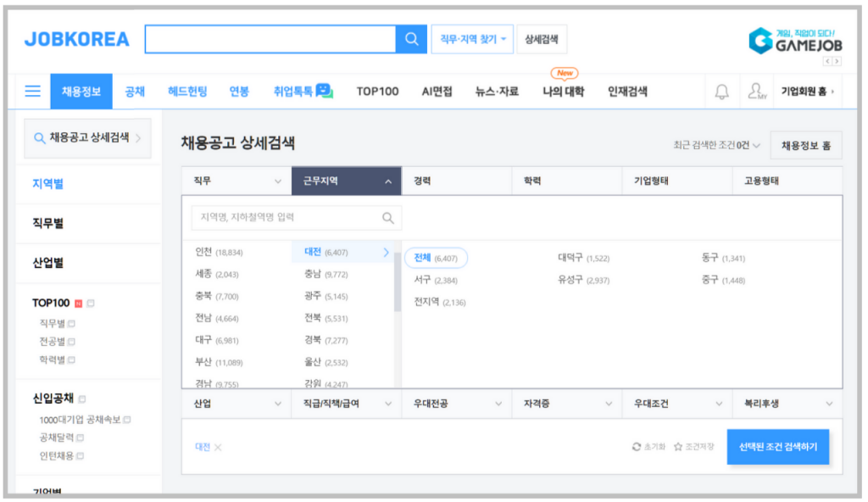This screenshot has width=868, height=502.
Task: Open the 헤드헌팅 nav tab
Action: pyautogui.click(x=187, y=92)
